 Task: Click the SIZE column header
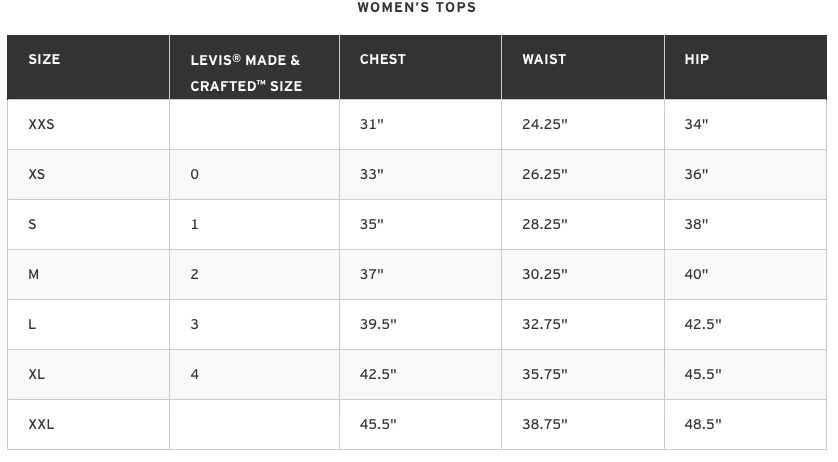click(44, 60)
